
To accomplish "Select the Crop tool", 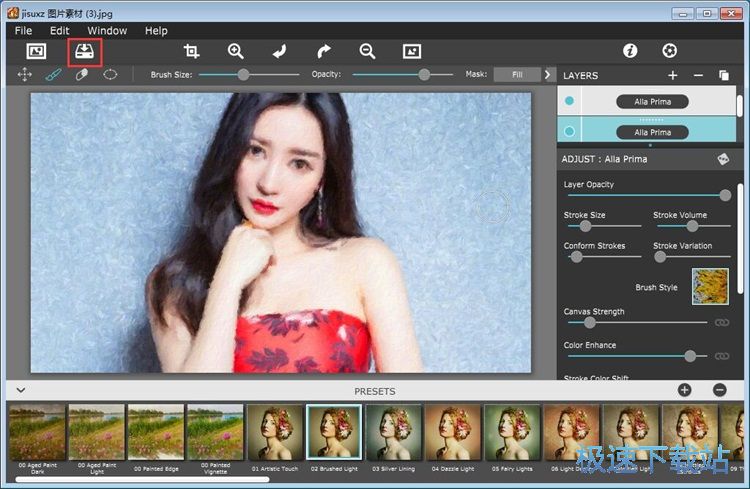I will 191,51.
